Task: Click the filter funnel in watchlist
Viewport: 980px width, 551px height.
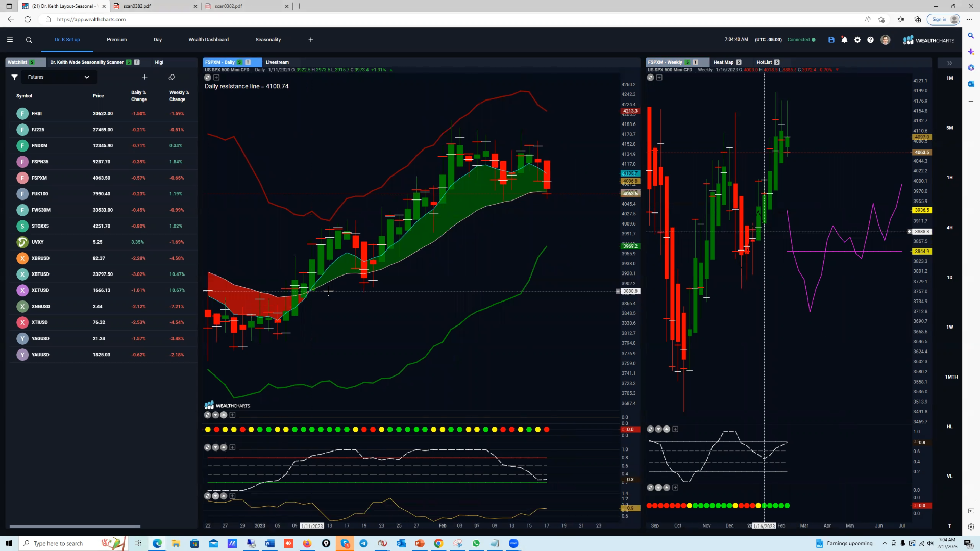Action: (14, 77)
